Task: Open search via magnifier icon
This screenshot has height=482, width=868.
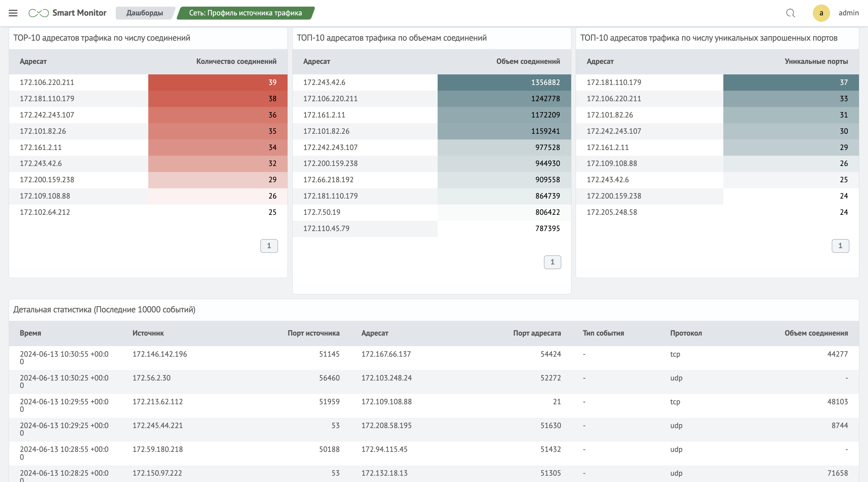Action: point(790,13)
